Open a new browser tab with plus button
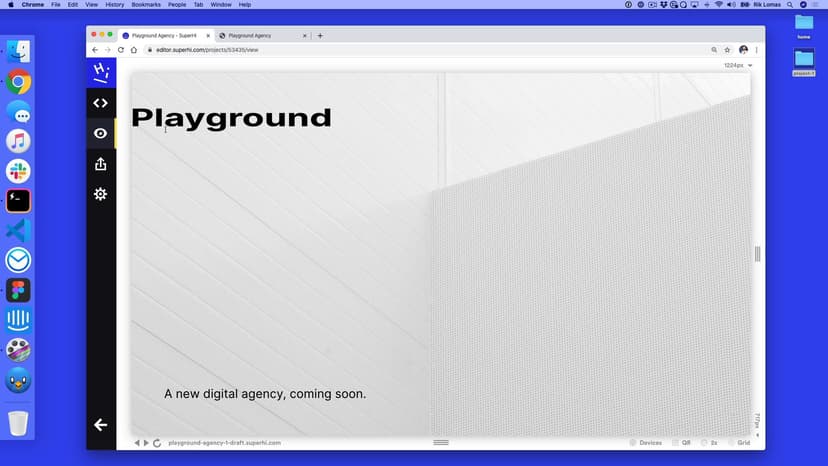Viewport: 828px width, 466px height. coord(320,35)
